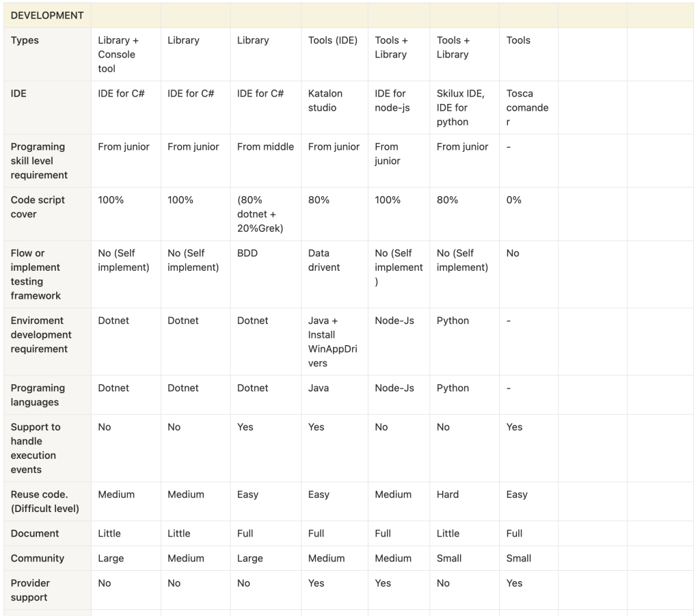Select the "Programing languages" row label
This screenshot has width=700, height=616.
(38, 395)
